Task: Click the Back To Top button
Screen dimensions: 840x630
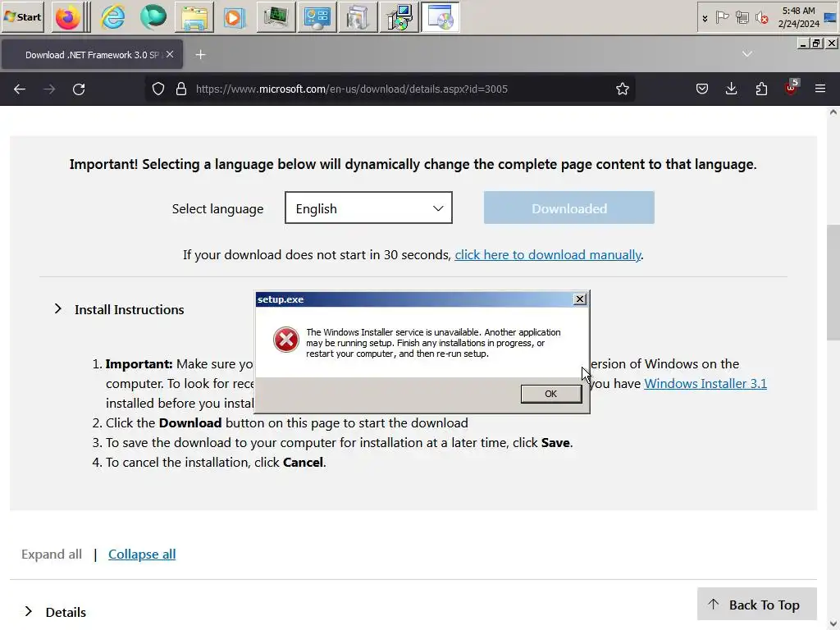Action: point(756,605)
